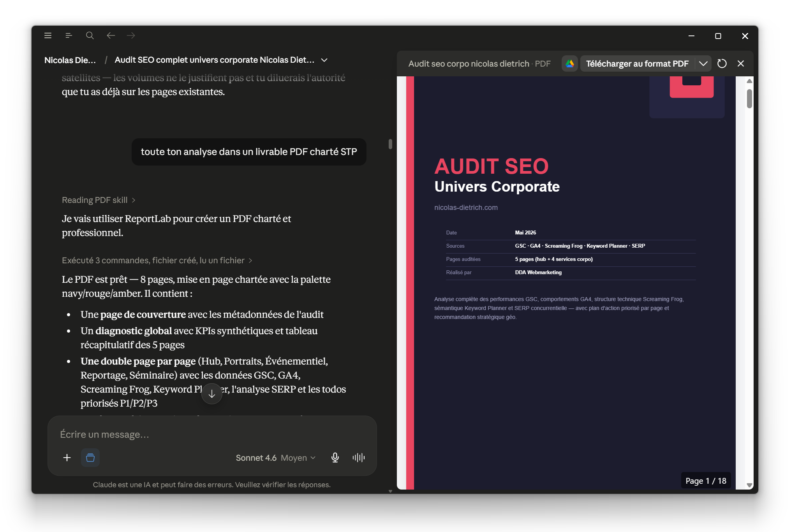Open the search icon in toolbar
The height and width of the screenshot is (532, 791).
click(x=90, y=35)
